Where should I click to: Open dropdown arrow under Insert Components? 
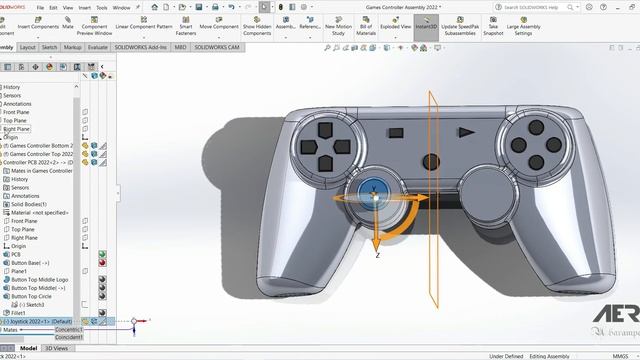(38, 38)
